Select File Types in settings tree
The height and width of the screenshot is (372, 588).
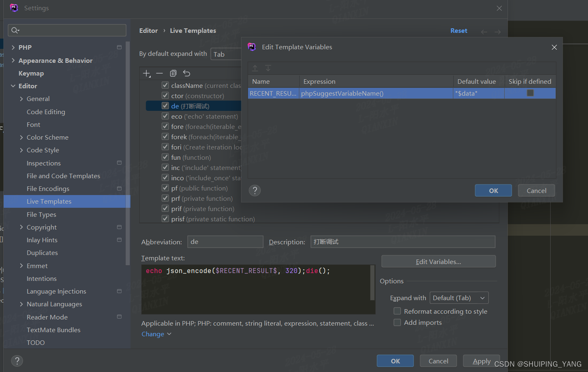(41, 214)
